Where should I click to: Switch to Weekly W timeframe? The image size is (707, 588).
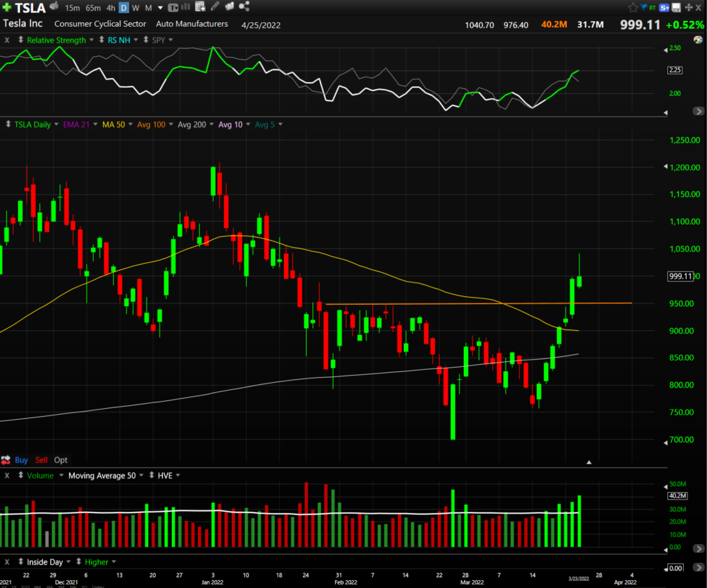click(136, 8)
